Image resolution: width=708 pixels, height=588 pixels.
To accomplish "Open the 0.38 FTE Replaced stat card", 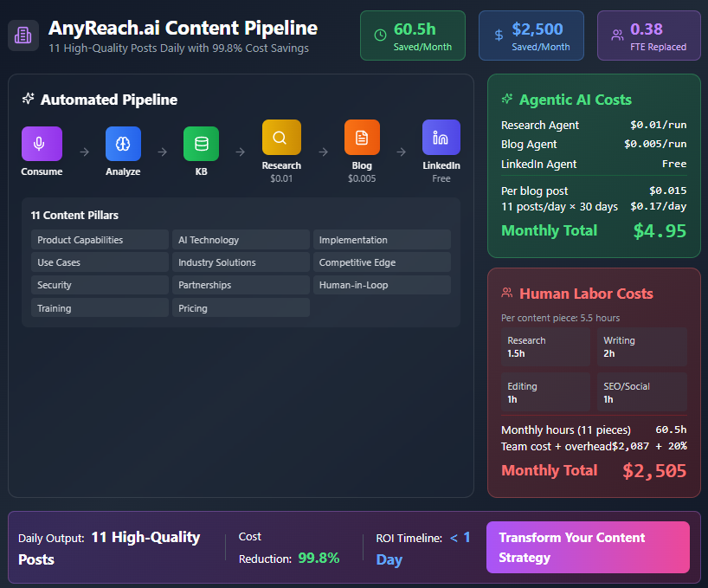I will point(649,36).
